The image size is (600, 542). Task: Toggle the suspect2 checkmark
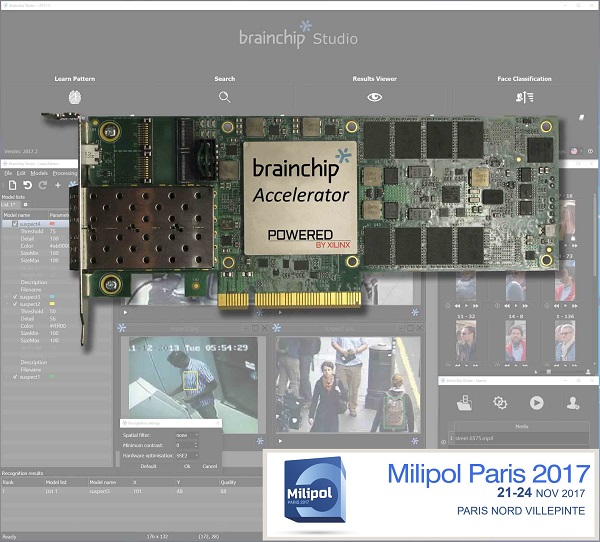point(15,304)
